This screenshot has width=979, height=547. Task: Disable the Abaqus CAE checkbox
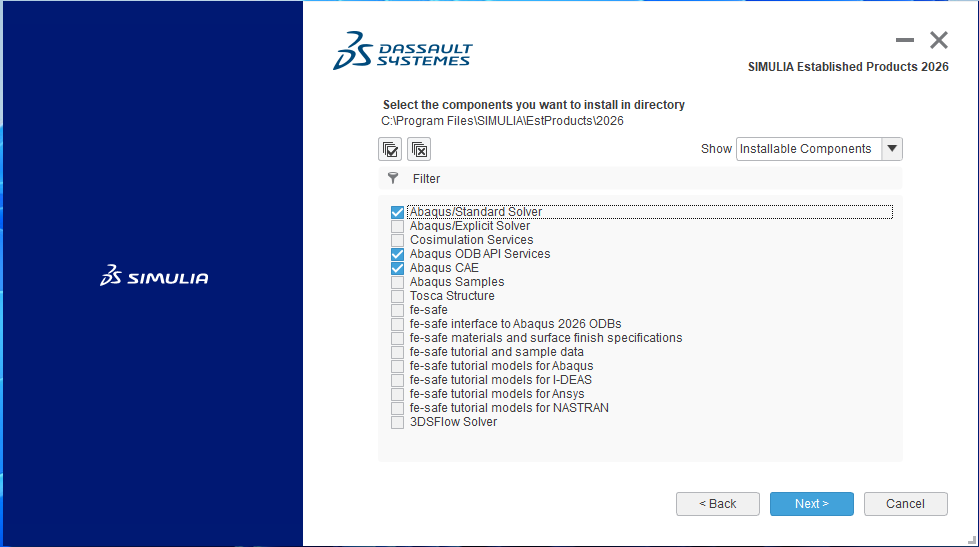(397, 268)
